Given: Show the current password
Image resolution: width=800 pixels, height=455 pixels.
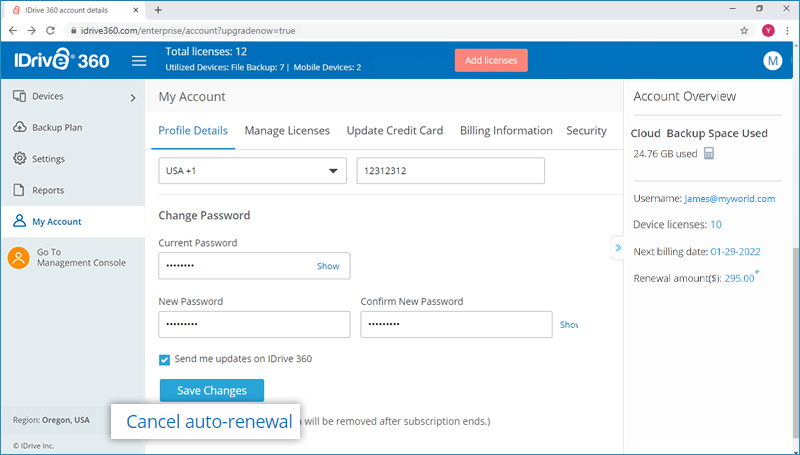Looking at the screenshot, I should (x=328, y=266).
